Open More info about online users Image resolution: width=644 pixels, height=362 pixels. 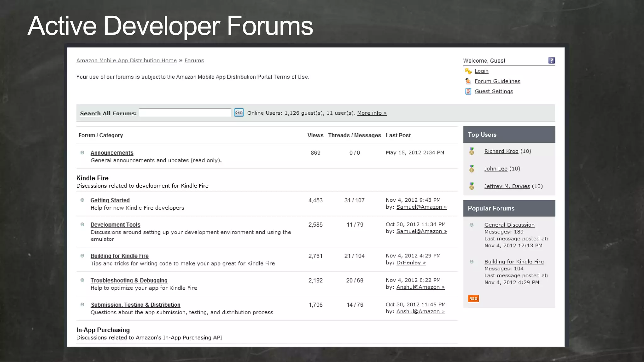372,113
